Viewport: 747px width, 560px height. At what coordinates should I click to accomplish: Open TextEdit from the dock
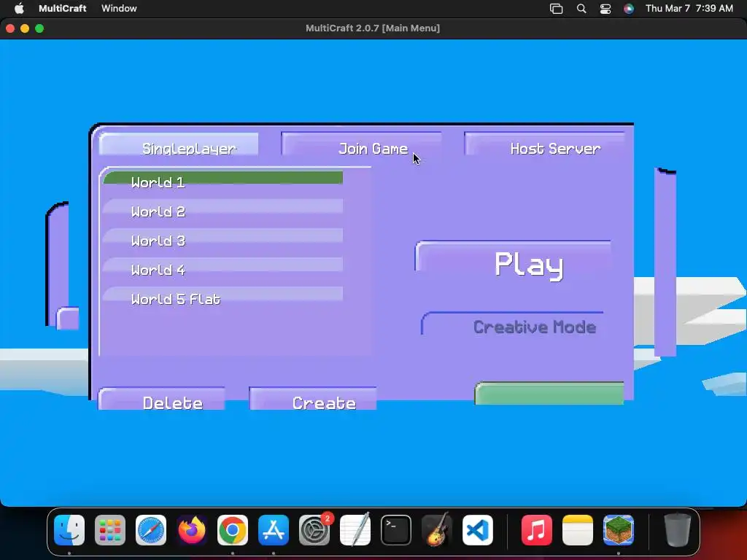click(x=355, y=530)
